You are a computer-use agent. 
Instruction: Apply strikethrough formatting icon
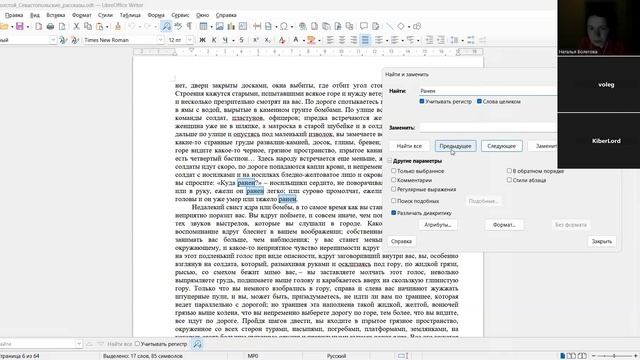pyautogui.click(x=241, y=40)
